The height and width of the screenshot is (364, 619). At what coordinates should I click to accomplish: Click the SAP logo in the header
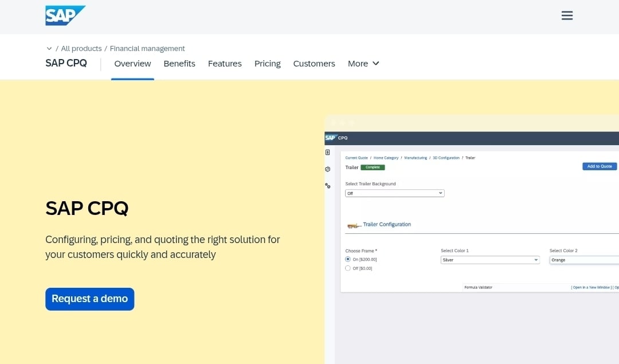point(65,15)
